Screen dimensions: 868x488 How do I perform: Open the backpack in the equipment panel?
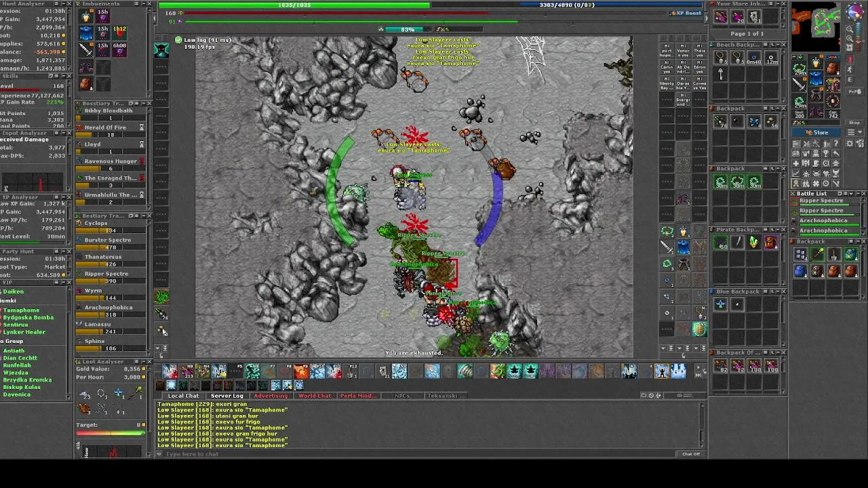point(833,68)
